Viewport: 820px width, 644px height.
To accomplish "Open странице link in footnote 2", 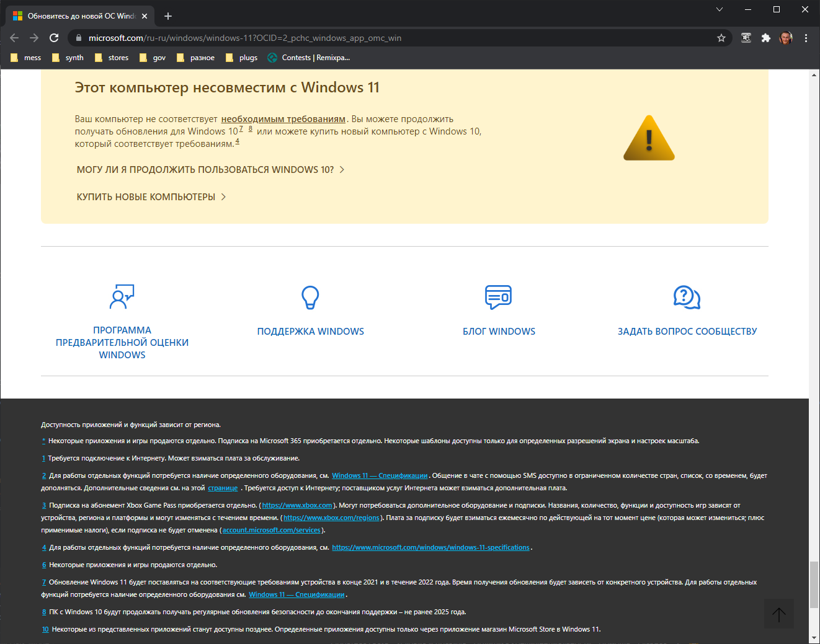I will point(223,488).
